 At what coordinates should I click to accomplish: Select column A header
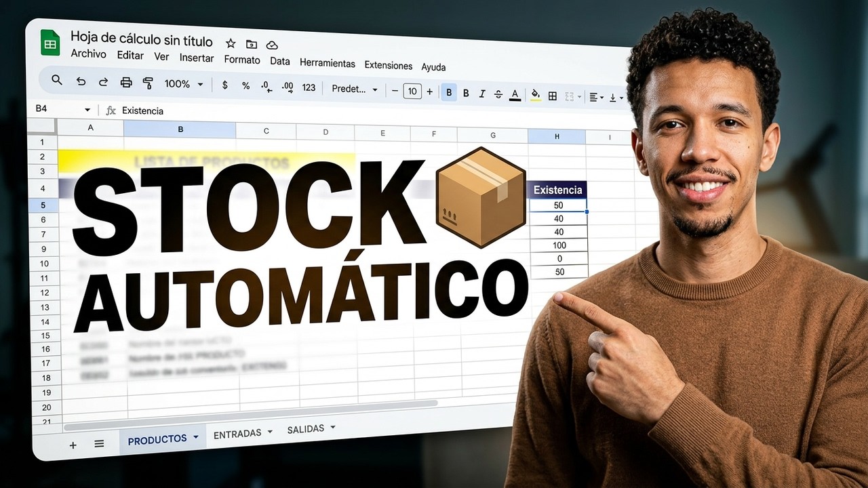click(90, 127)
